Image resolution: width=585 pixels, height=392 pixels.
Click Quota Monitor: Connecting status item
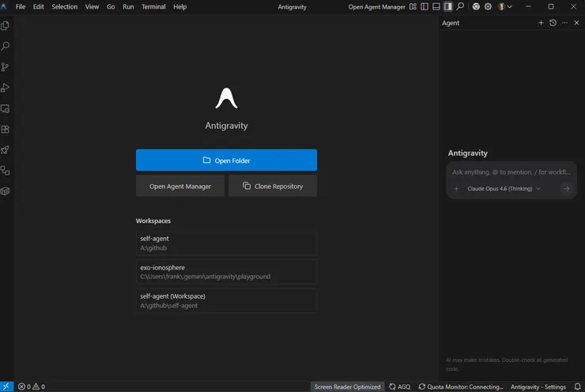coord(461,386)
